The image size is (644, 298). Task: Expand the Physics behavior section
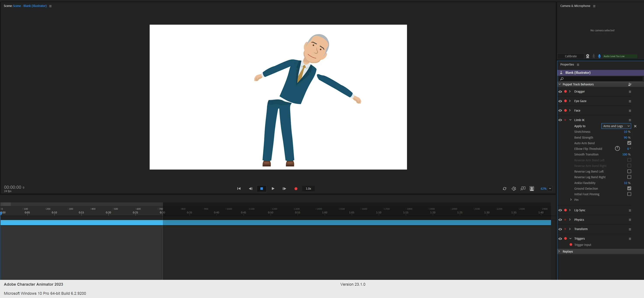click(x=570, y=220)
